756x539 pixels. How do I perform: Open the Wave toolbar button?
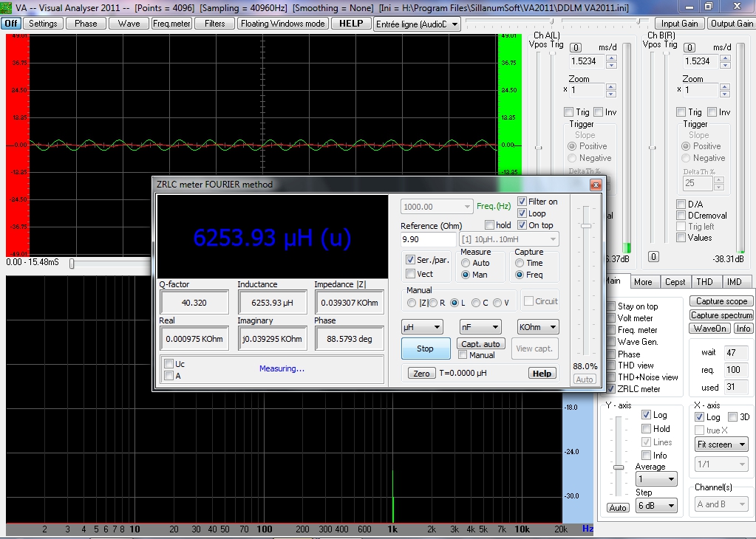tap(129, 24)
